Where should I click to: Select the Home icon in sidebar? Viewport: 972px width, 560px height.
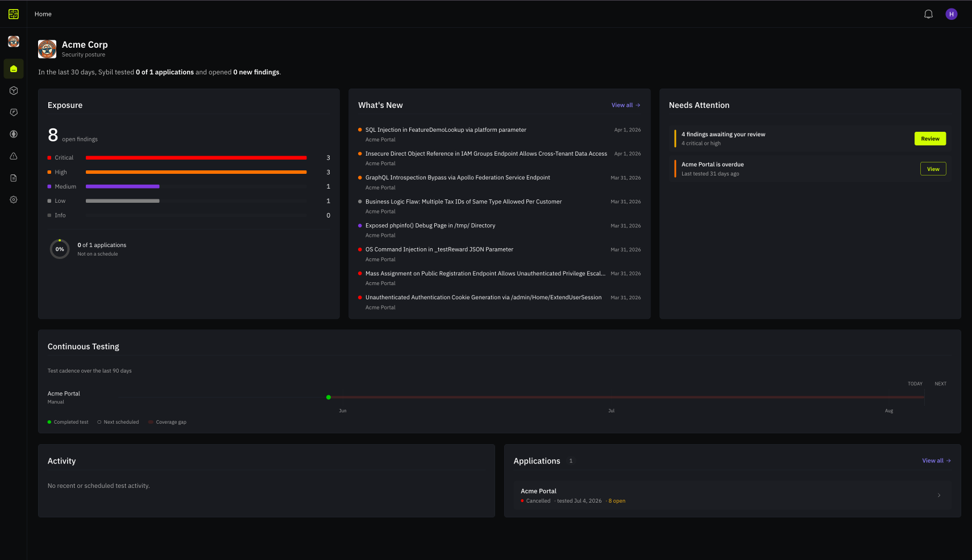coord(14,69)
